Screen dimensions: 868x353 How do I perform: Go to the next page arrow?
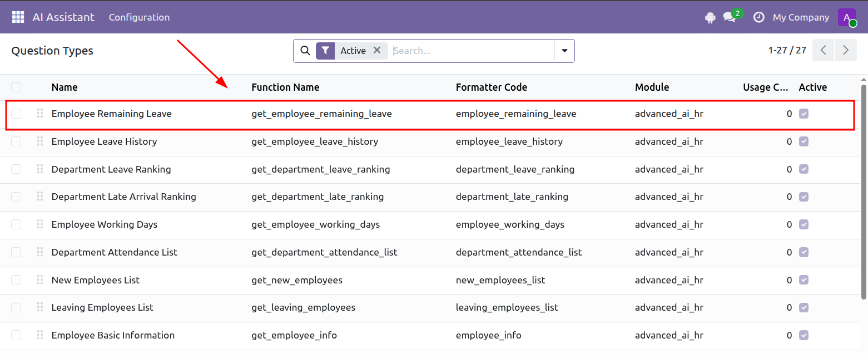pyautogui.click(x=846, y=50)
